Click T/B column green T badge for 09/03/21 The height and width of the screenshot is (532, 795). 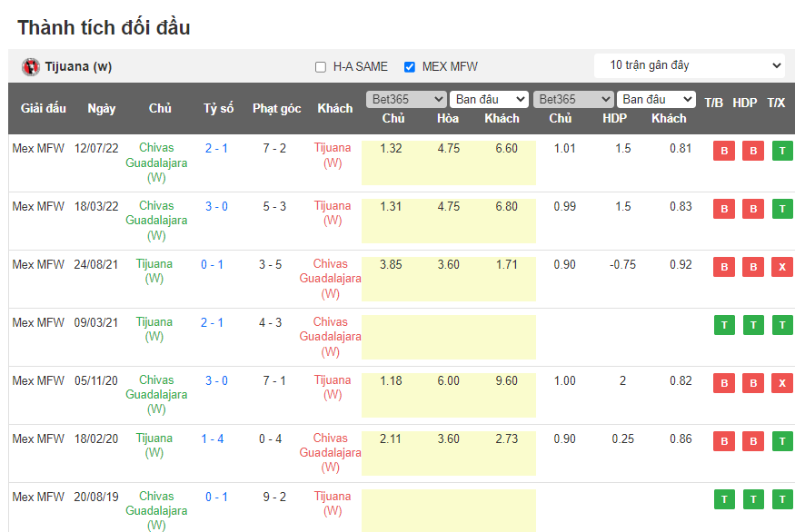[724, 325]
